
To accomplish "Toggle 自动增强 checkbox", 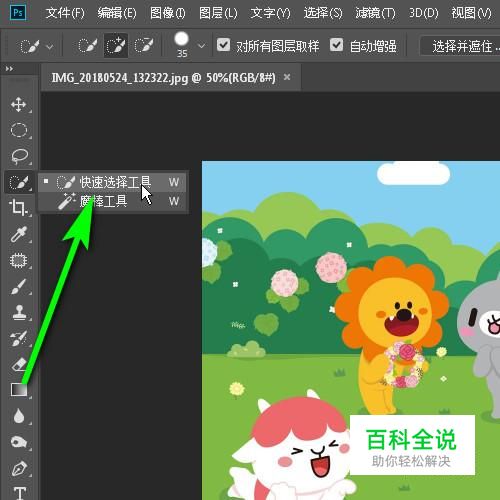I will pyautogui.click(x=336, y=45).
